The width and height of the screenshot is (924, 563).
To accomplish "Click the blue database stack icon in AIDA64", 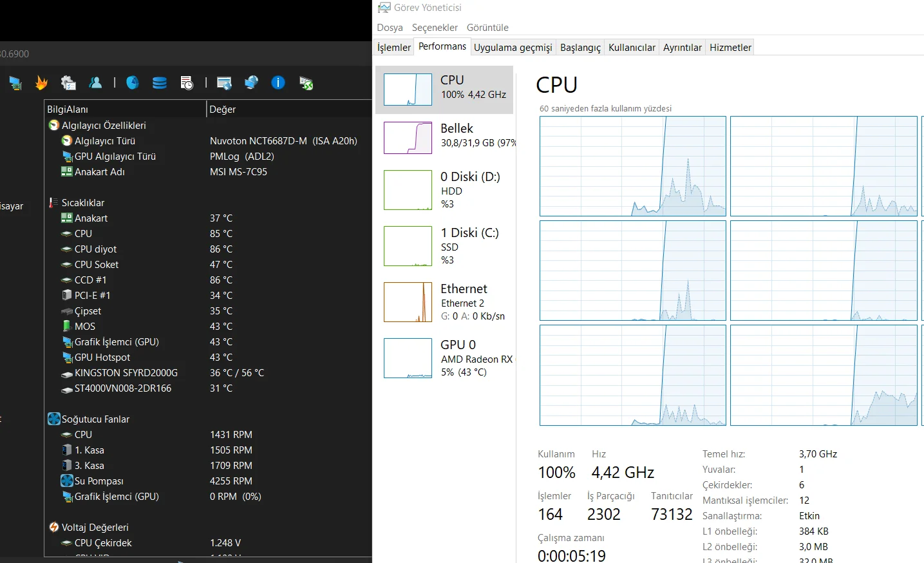I will [160, 83].
